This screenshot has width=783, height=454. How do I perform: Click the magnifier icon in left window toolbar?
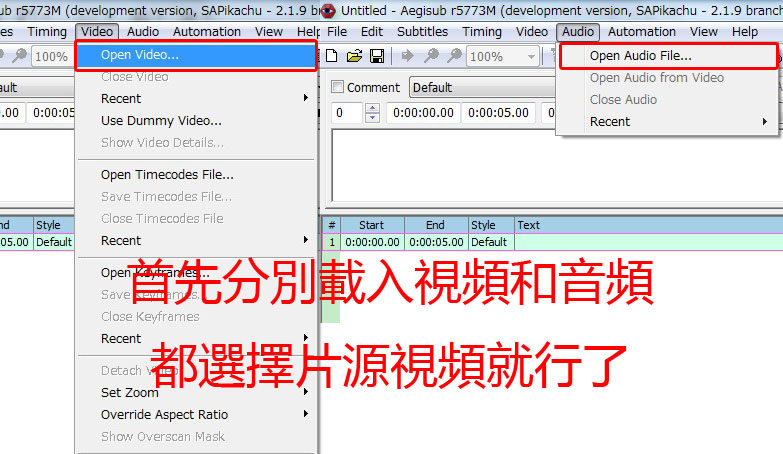coord(19,56)
